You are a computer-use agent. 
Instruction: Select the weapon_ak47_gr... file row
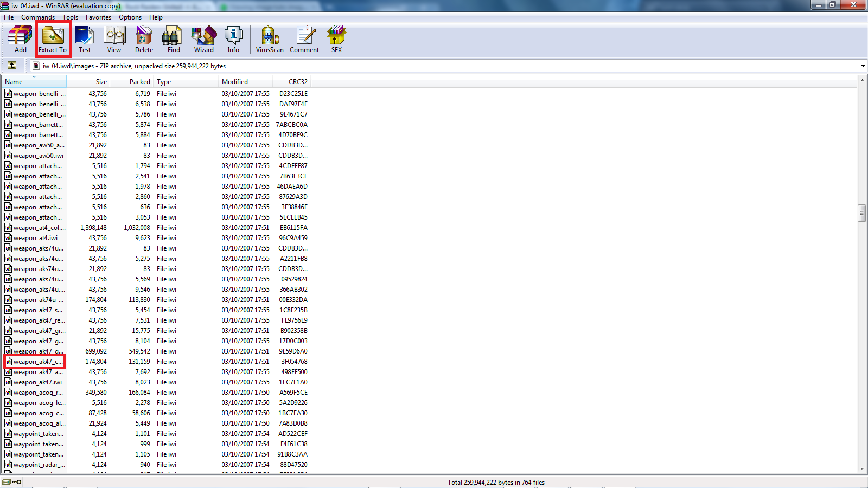coord(156,331)
